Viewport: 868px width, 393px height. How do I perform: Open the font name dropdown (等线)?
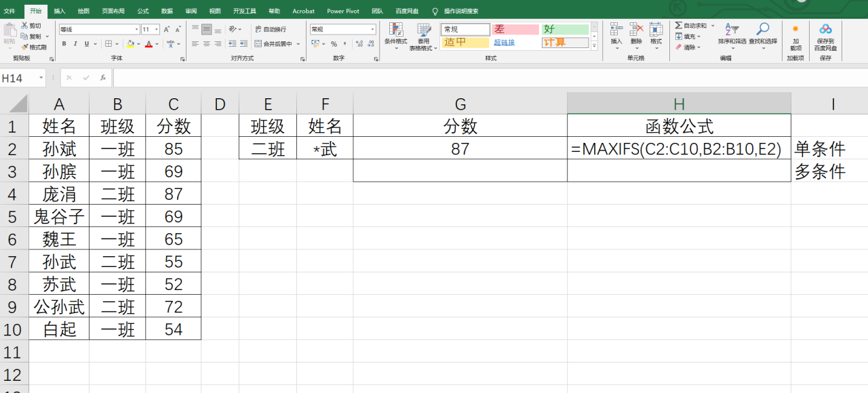point(136,29)
